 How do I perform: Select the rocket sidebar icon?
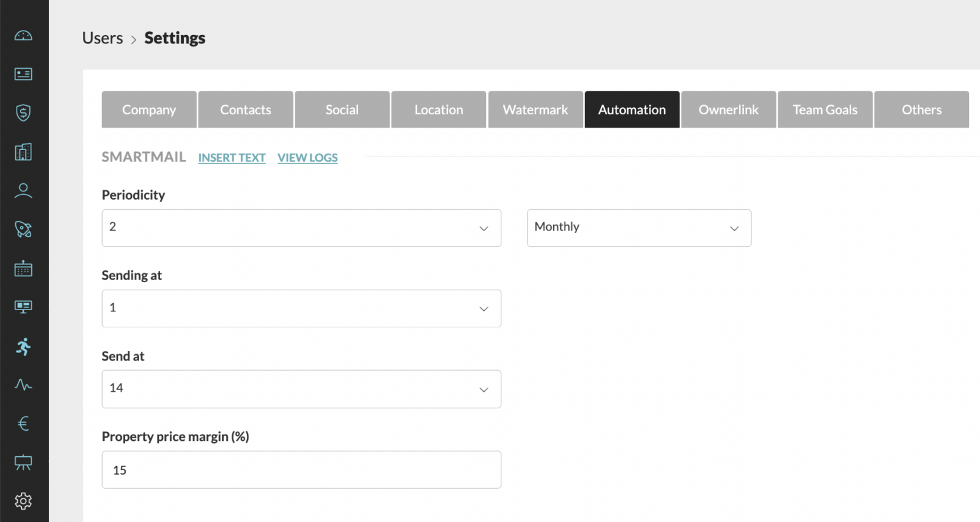[x=24, y=230]
